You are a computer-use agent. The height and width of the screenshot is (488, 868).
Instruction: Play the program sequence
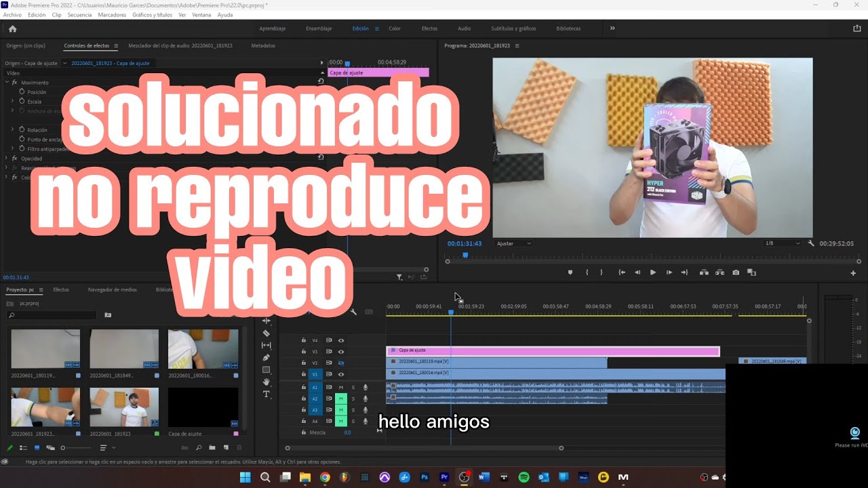653,272
